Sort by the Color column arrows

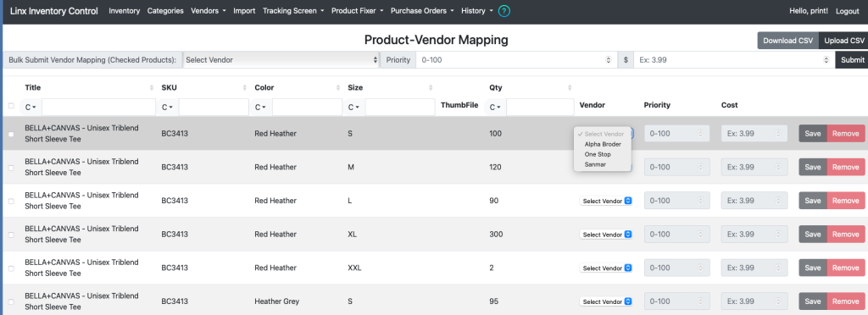pos(338,88)
